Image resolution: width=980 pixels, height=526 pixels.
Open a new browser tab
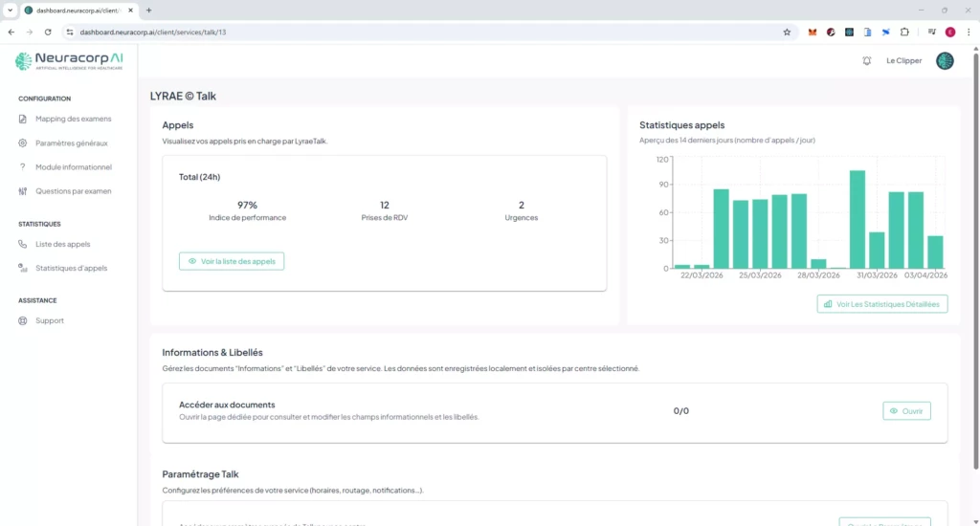pos(148,10)
